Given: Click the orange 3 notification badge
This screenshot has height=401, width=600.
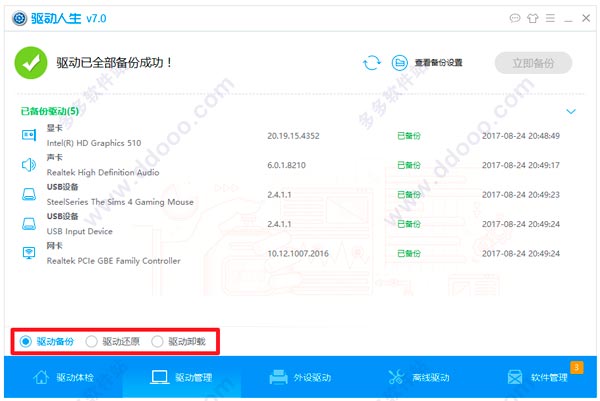Looking at the screenshot, I should point(577,367).
